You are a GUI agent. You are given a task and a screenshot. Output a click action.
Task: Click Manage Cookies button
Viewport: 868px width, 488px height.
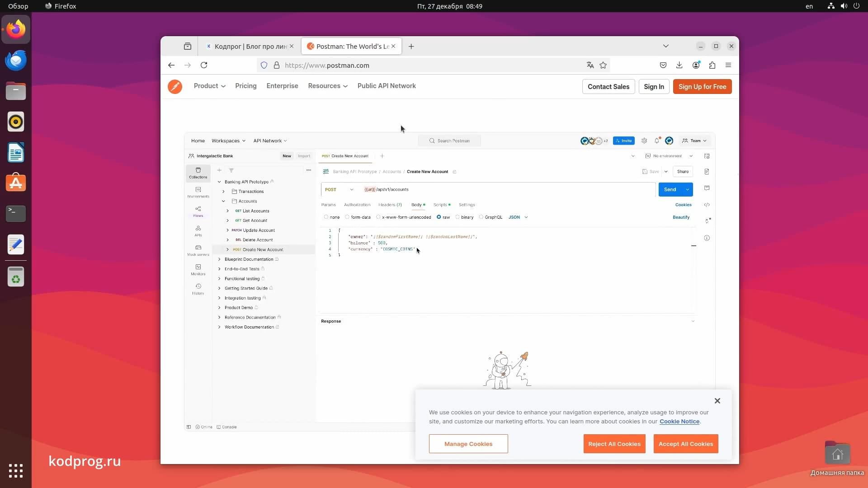pyautogui.click(x=468, y=444)
